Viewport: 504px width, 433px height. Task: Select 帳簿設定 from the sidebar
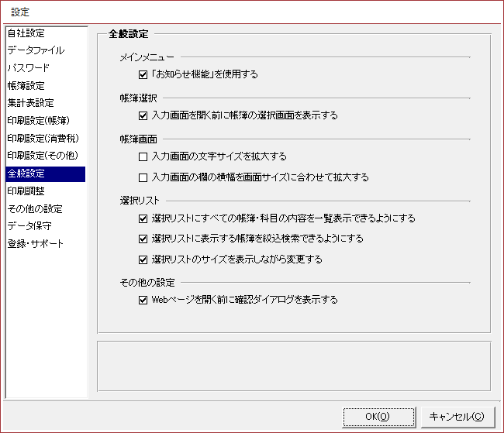pyautogui.click(x=26, y=86)
